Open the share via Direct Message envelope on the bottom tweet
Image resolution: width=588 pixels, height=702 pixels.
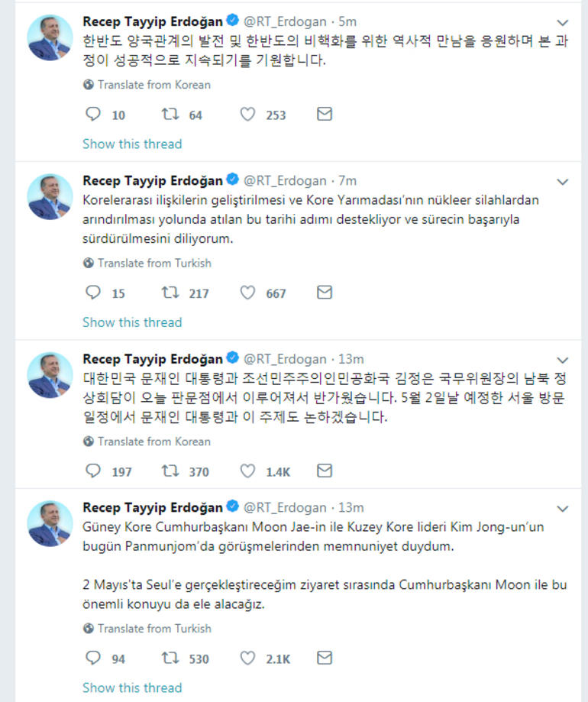[x=325, y=657]
